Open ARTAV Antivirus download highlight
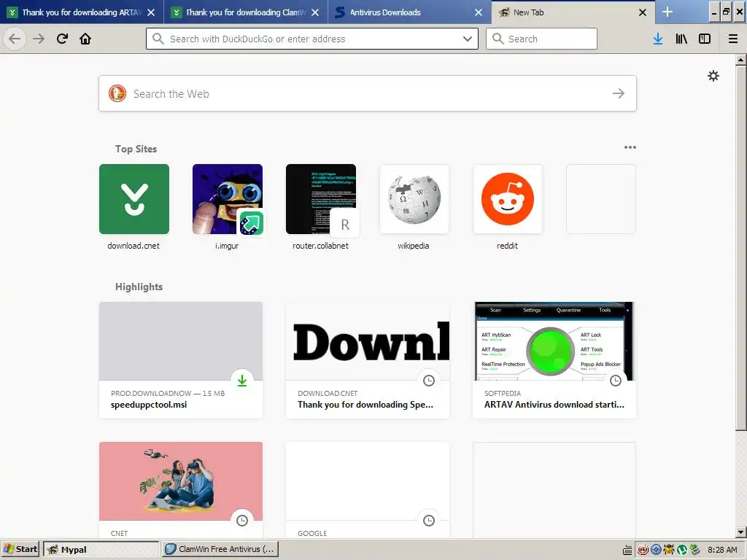 point(554,360)
